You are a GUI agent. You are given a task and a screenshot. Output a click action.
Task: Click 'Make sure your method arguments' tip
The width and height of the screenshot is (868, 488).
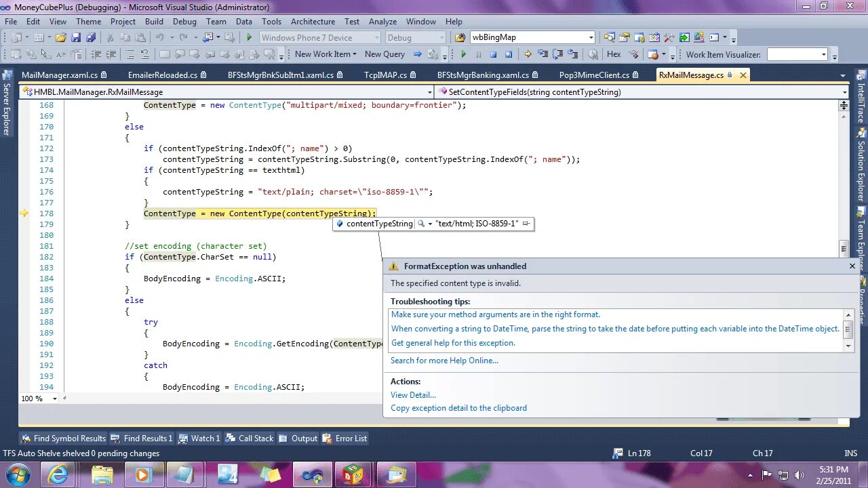click(496, 314)
